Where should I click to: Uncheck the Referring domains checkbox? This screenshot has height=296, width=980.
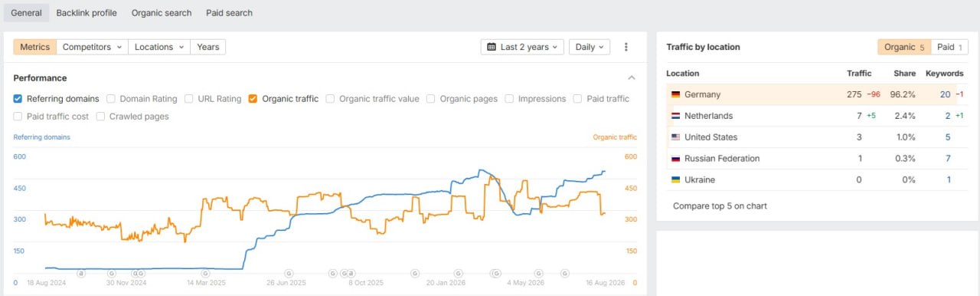18,99
